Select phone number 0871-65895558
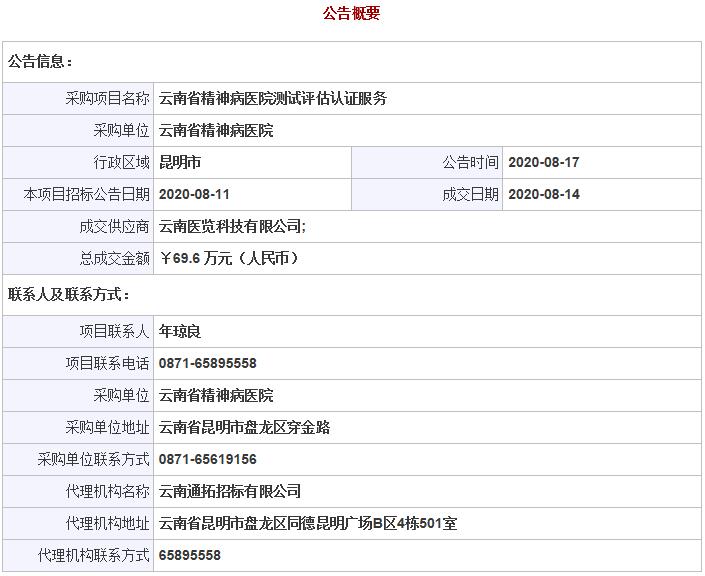705x576 pixels. point(208,363)
